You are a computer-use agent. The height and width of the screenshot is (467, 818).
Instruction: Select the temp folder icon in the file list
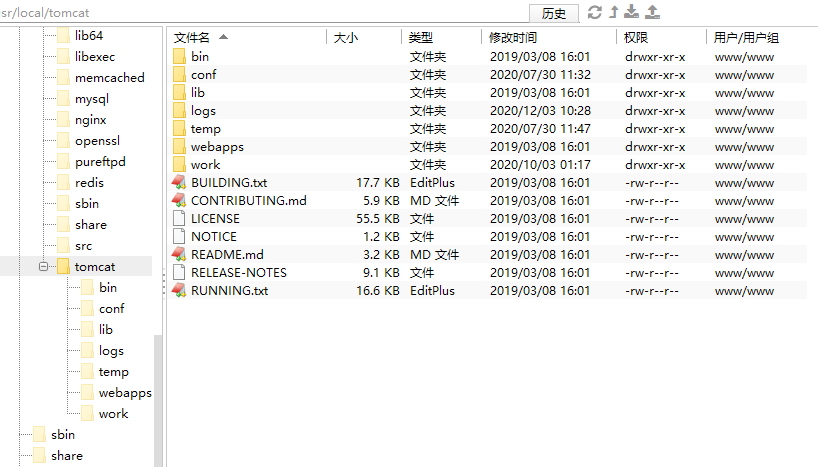pyautogui.click(x=179, y=128)
